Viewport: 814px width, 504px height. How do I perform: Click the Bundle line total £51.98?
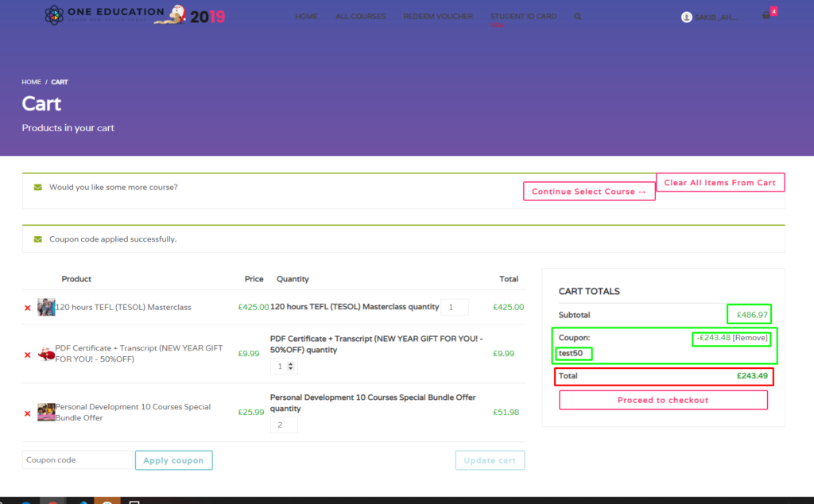pyautogui.click(x=506, y=412)
